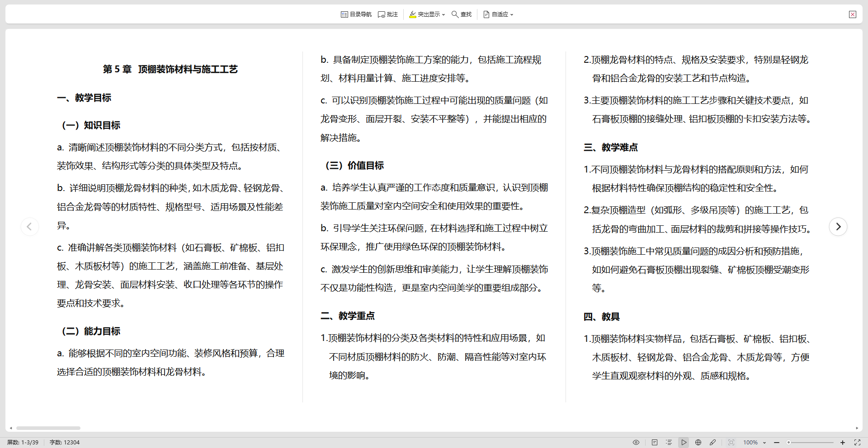Click the fit-page focus icon
This screenshot has height=448, width=868.
(x=731, y=443)
